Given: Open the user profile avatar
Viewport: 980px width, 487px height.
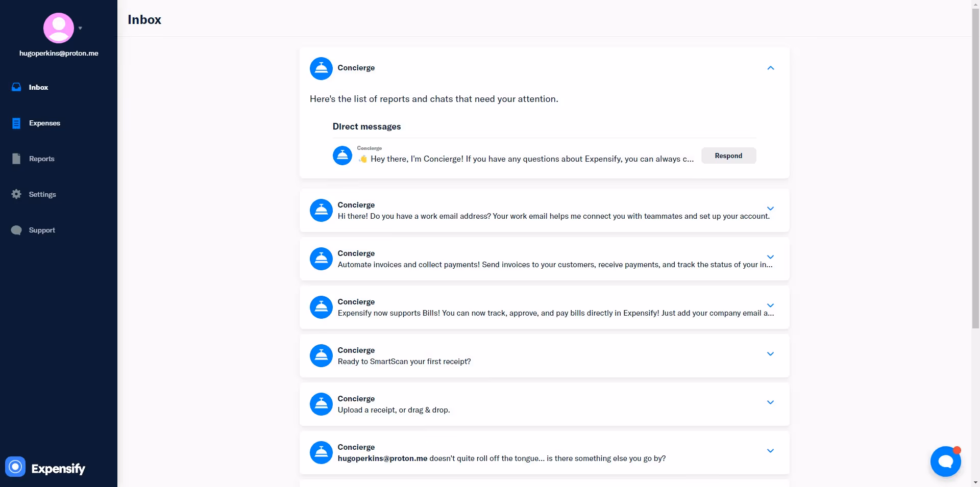Looking at the screenshot, I should [x=59, y=28].
